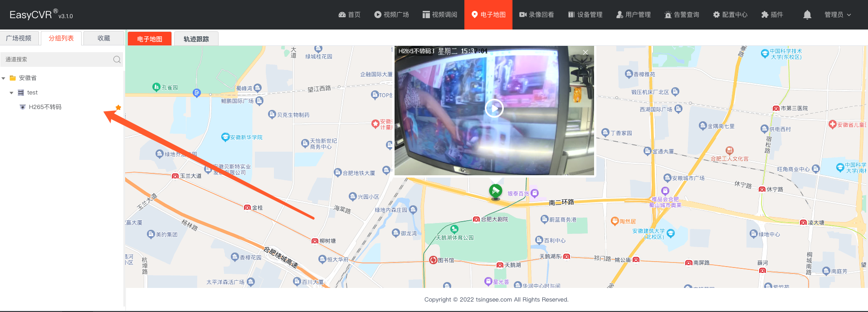This screenshot has height=312, width=868.
Task: Open 录像回看 recording playback
Action: tap(536, 15)
